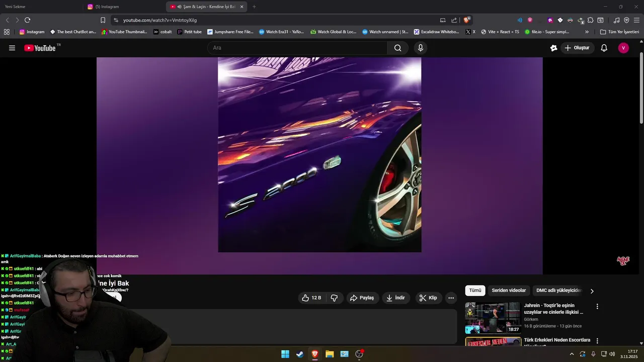Open the Instagram bookmark
This screenshot has height=362, width=644.
(32, 32)
